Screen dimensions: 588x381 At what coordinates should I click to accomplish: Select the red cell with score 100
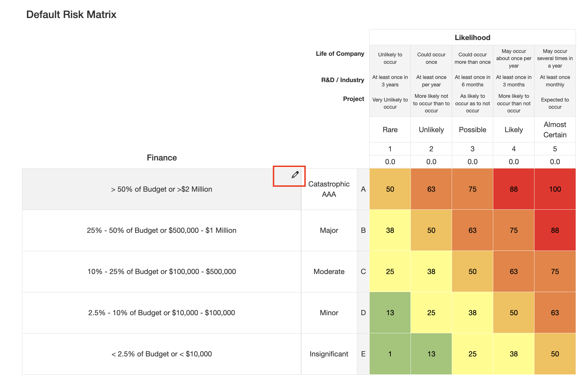555,189
